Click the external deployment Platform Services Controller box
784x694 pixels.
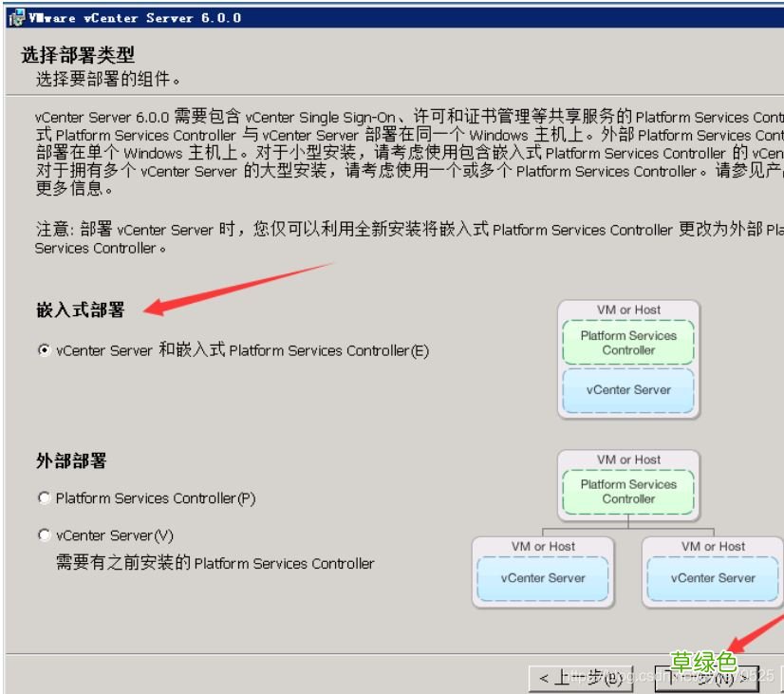(x=627, y=489)
